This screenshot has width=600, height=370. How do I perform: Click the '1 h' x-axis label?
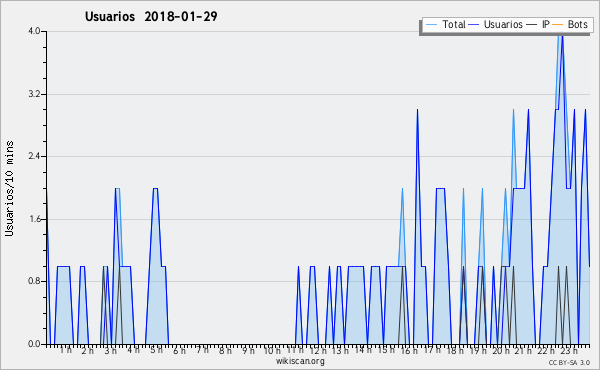[x=65, y=350]
